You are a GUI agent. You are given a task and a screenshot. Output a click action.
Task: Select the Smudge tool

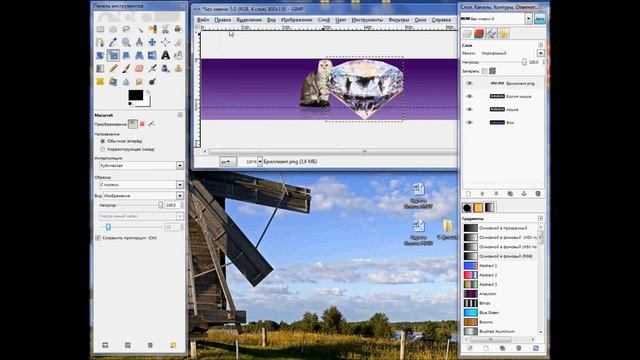[140, 82]
